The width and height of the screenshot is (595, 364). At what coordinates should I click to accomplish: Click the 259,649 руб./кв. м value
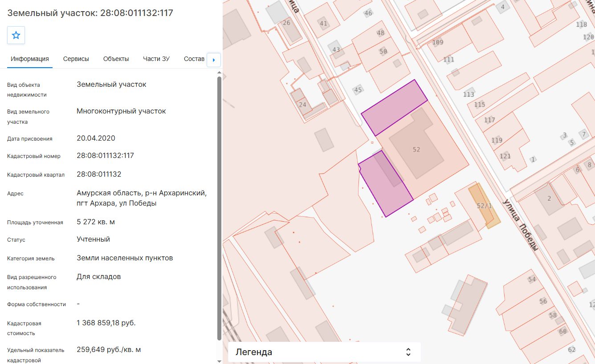click(109, 349)
